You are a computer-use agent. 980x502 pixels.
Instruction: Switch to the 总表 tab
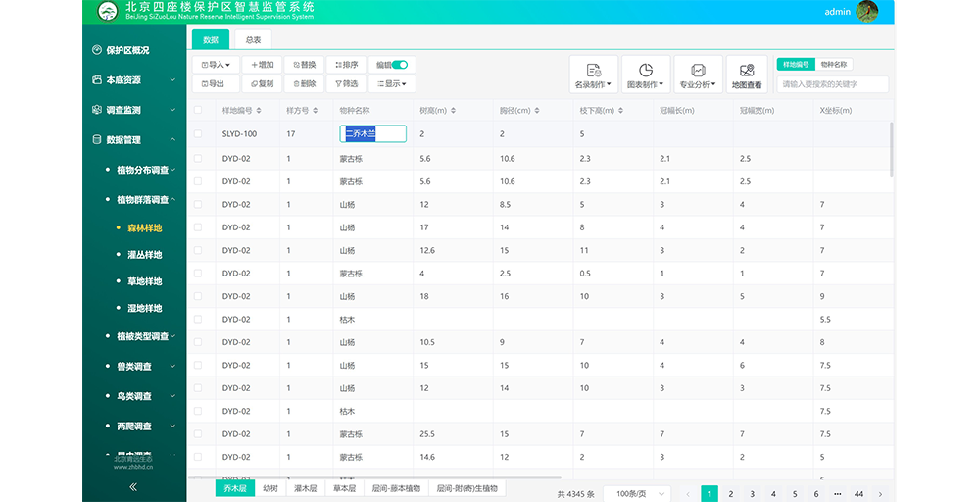[x=253, y=39]
